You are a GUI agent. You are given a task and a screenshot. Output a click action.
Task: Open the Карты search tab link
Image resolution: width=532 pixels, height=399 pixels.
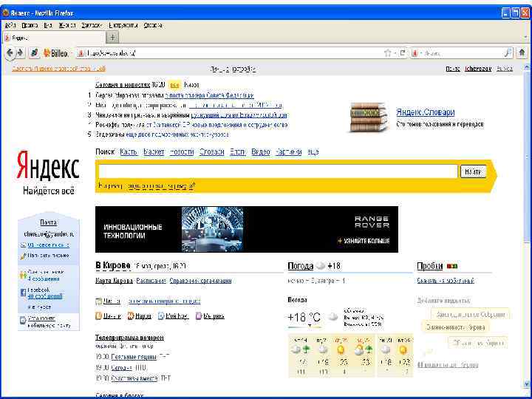[x=129, y=151]
